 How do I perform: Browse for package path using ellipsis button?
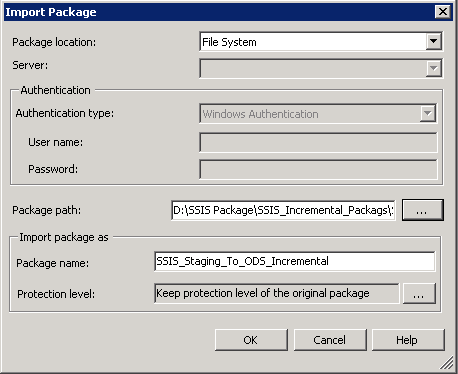click(423, 210)
